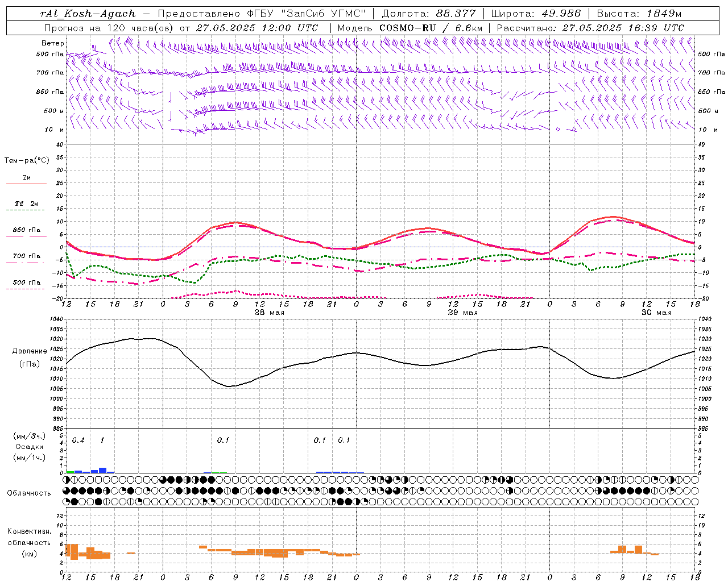728x582 pixels.
Task: Click the 700 гПа temperature legend entry
Action: [26, 256]
